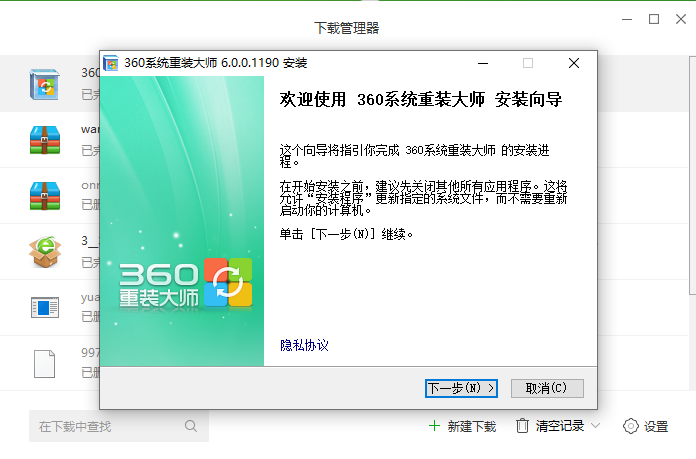
Task: Click the search magnifier icon in download manager
Action: 191,426
